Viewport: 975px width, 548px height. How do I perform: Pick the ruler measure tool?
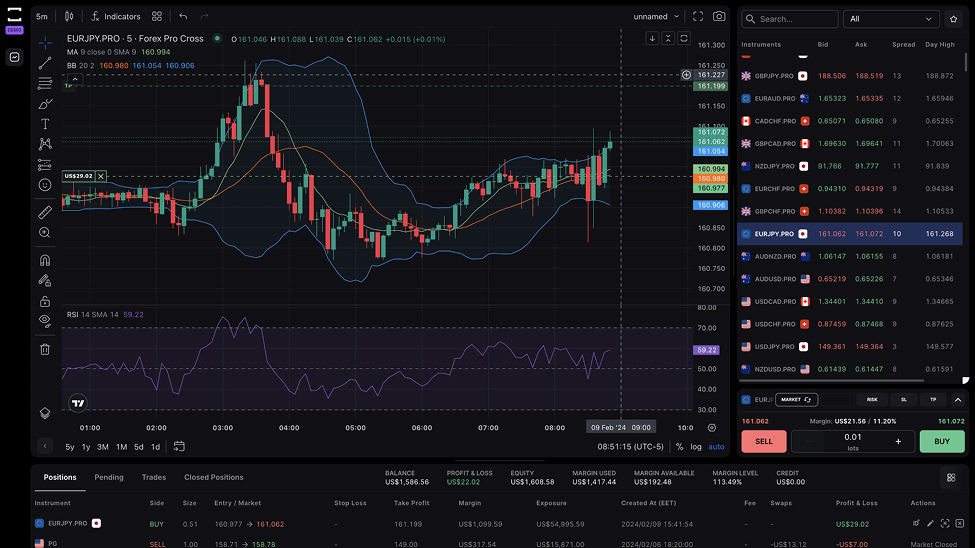45,212
